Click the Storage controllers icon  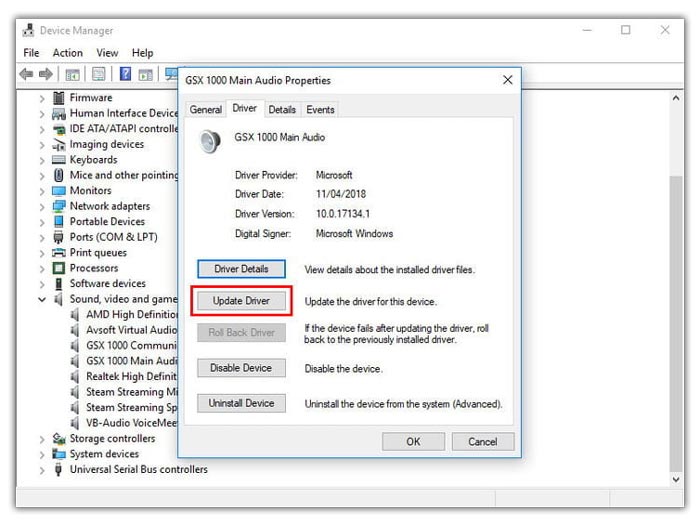tap(59, 438)
